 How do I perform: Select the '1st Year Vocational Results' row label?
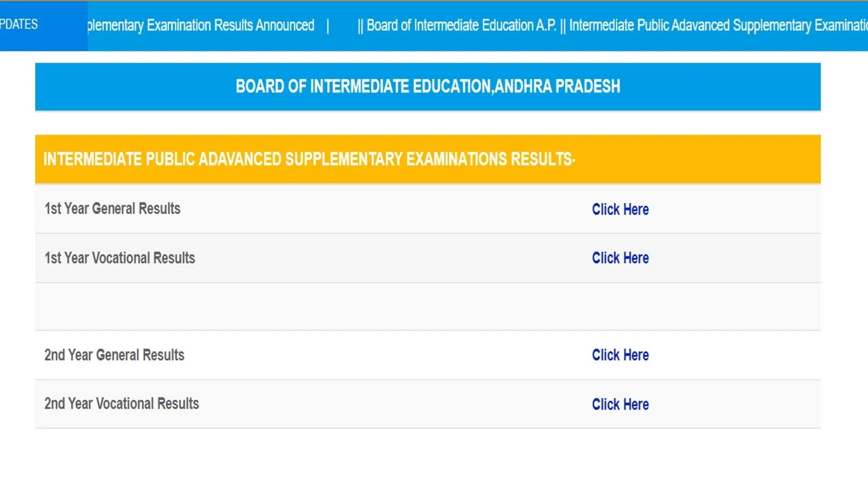119,258
